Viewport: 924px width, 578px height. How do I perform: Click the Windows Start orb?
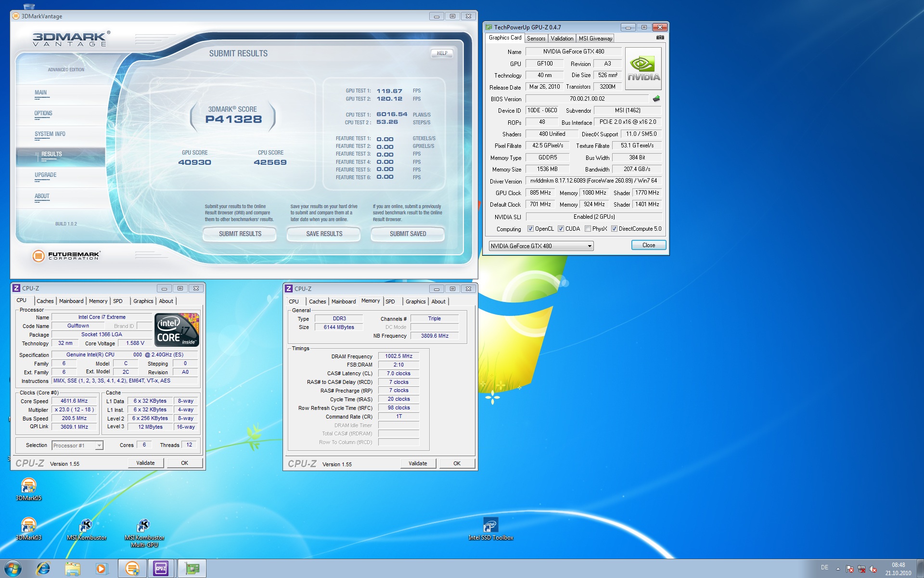(13, 568)
